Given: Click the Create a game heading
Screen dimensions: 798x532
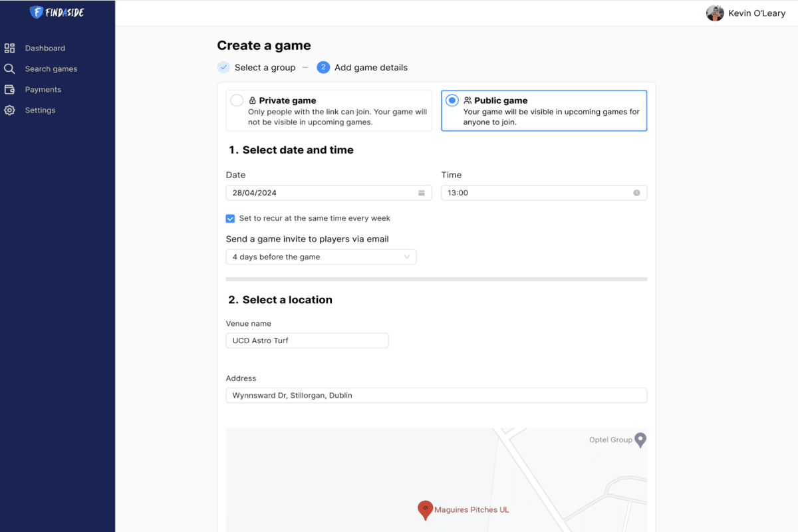Looking at the screenshot, I should (x=264, y=45).
